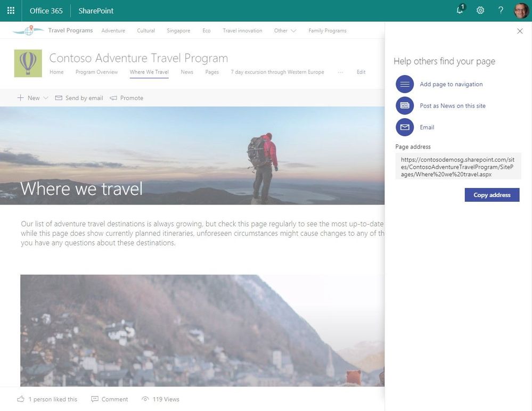532x411 pixels.
Task: Select the page address text field
Action: coord(458,167)
